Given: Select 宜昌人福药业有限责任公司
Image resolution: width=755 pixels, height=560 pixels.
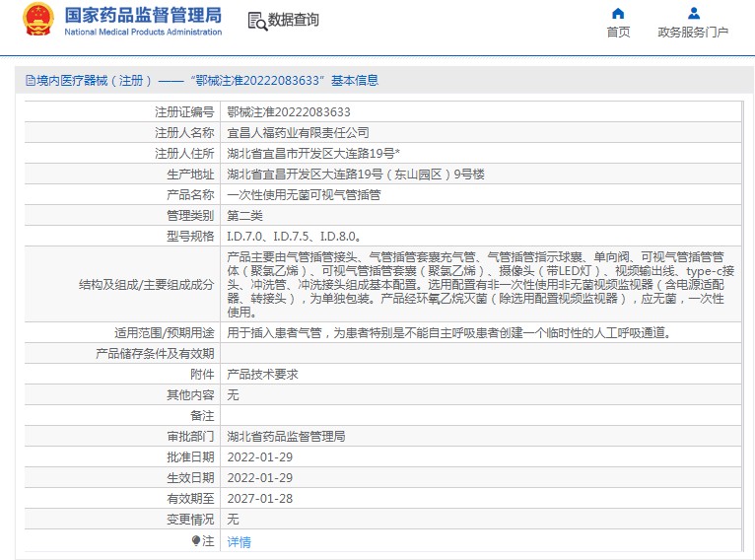Looking at the screenshot, I should click(298, 132).
